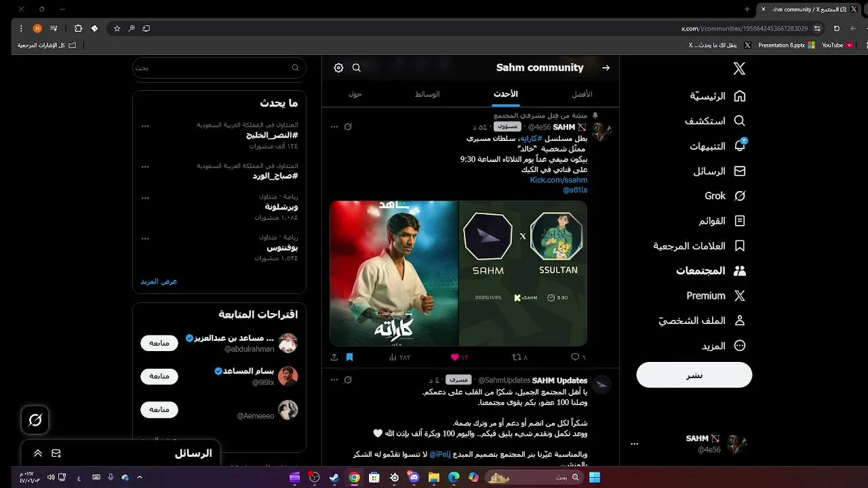This screenshot has width=868, height=488.
Task: Open trend #صباح_الورد
Action: [x=275, y=176]
